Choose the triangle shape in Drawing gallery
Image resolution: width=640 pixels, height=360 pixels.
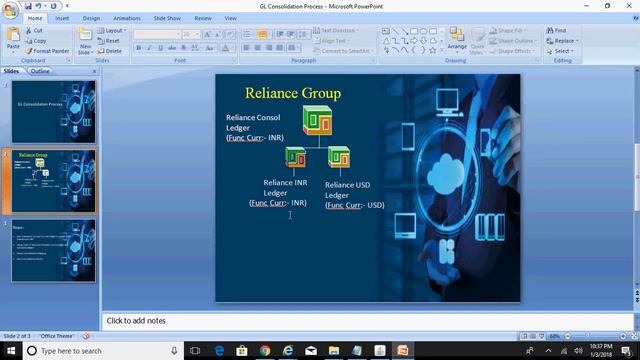(386, 41)
